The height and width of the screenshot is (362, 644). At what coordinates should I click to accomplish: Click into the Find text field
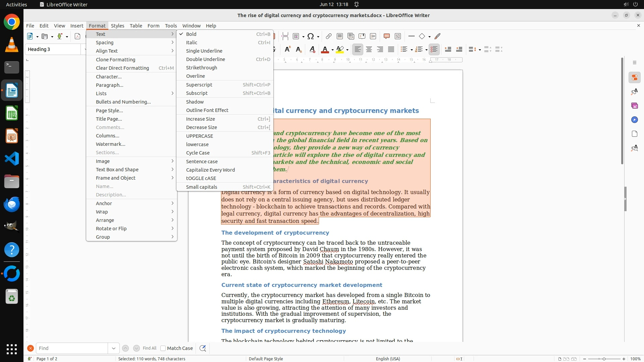click(71, 348)
